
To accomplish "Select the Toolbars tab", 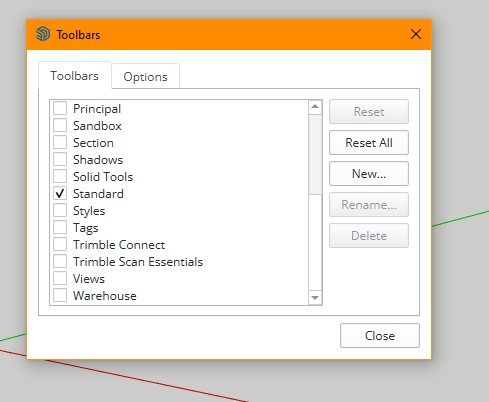I will (x=75, y=76).
